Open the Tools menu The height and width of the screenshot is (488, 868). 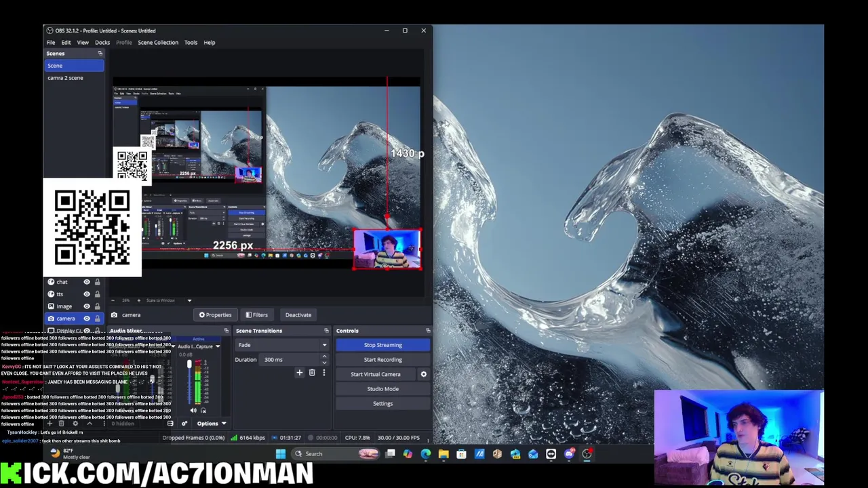click(x=191, y=42)
